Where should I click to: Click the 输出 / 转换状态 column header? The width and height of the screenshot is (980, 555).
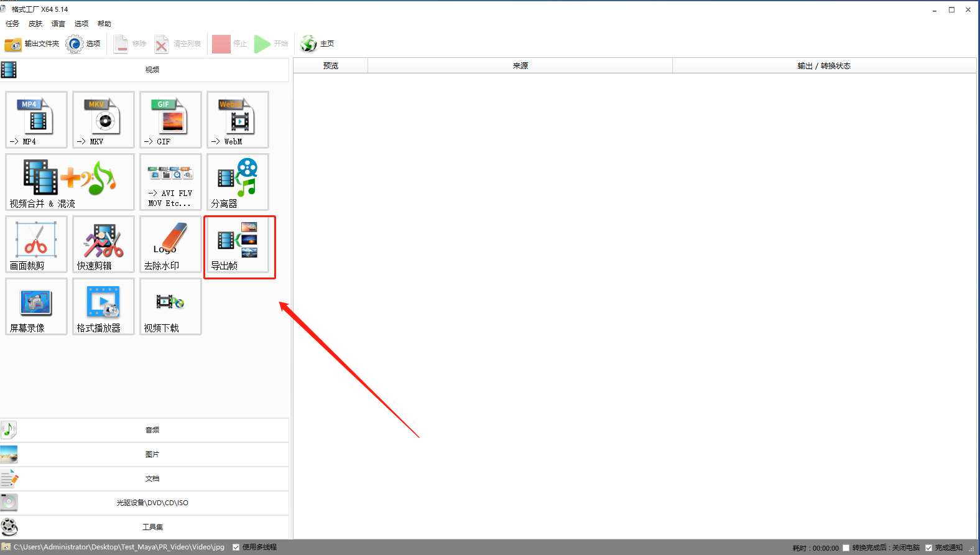point(825,65)
